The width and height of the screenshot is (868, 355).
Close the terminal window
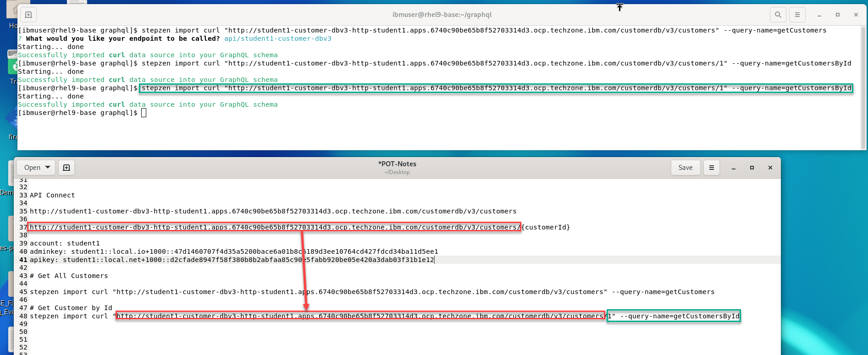point(856,15)
